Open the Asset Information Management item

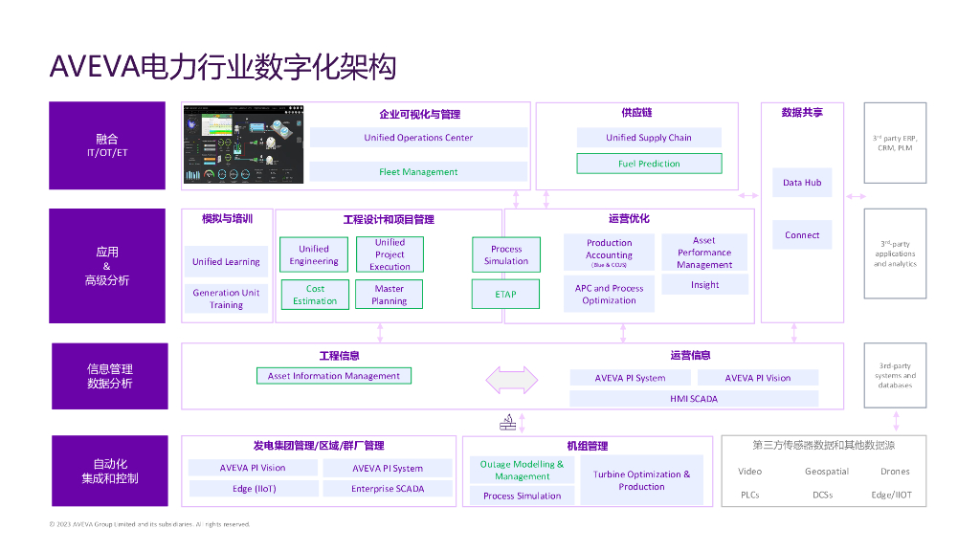tap(334, 375)
